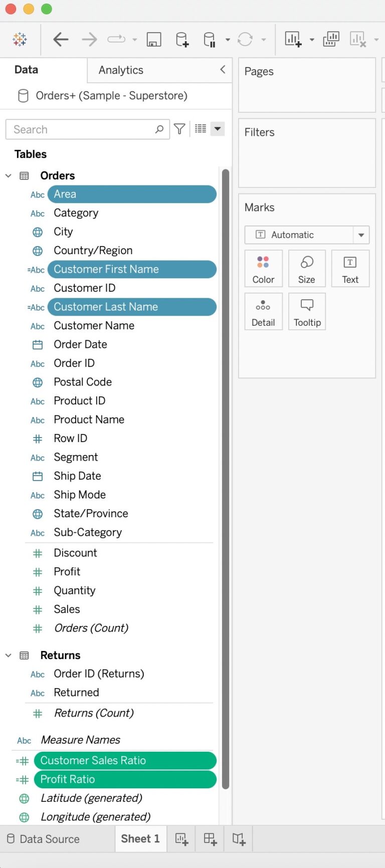Collapse the Returns table fields

pos(8,655)
